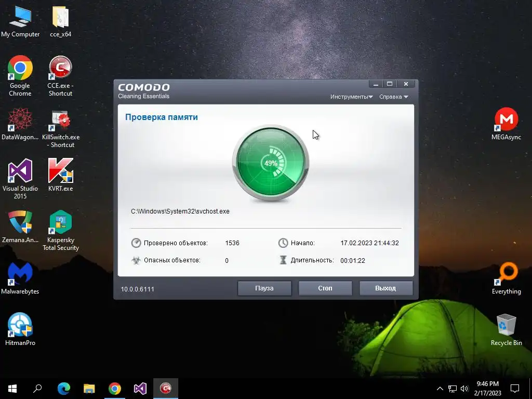Minimize the Comodo Cleaning Essentials window

[376, 84]
